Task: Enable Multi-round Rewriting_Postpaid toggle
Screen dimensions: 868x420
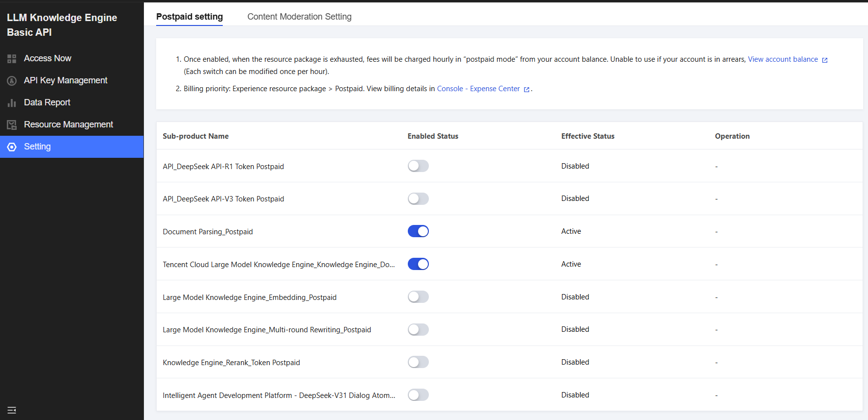Action: tap(418, 329)
